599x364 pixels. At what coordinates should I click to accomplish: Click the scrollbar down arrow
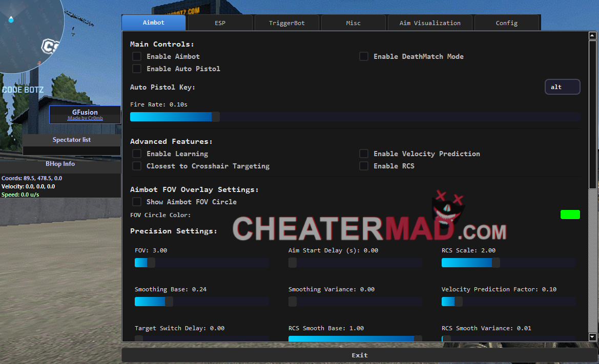tap(592, 337)
